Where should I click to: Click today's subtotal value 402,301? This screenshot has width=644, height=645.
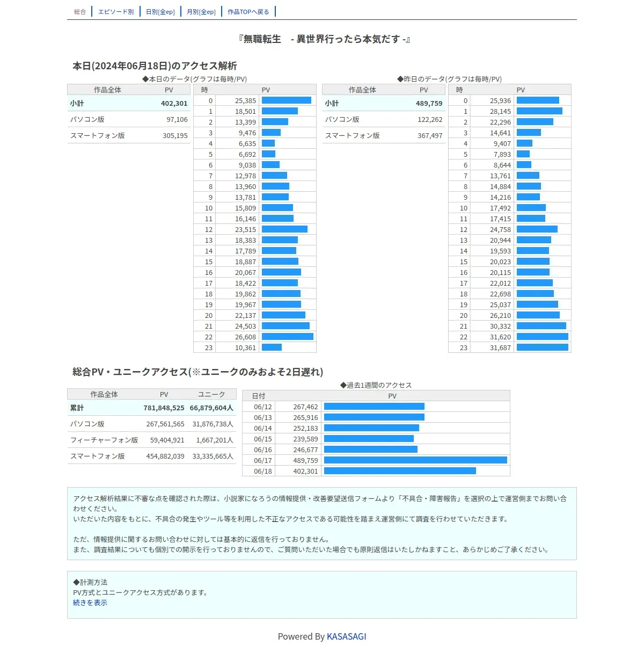point(174,103)
